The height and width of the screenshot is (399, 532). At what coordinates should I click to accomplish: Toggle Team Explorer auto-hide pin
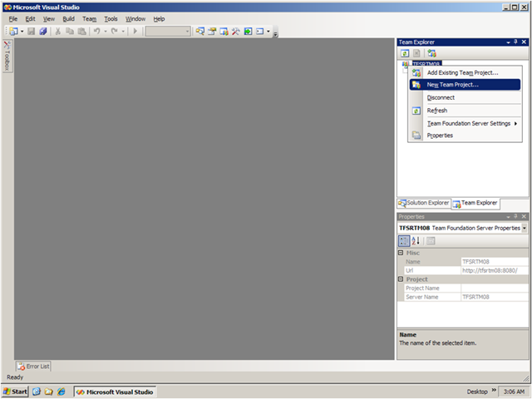(515, 42)
